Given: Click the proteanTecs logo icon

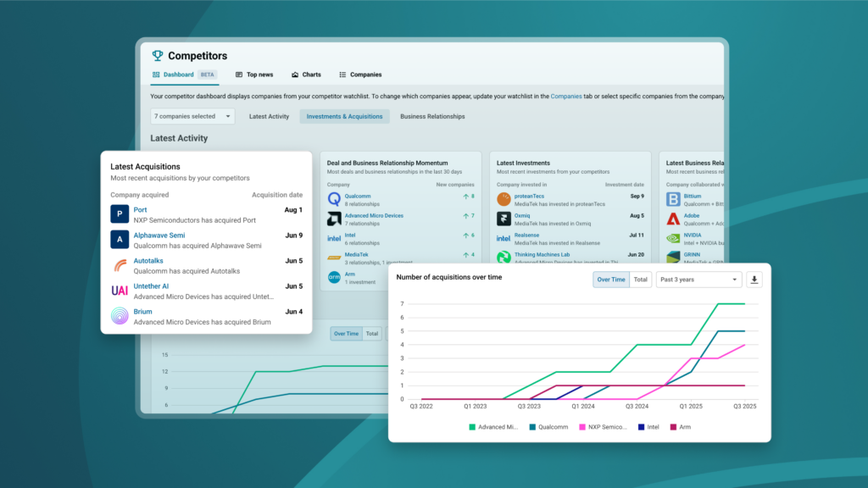Looking at the screenshot, I should [x=504, y=199].
